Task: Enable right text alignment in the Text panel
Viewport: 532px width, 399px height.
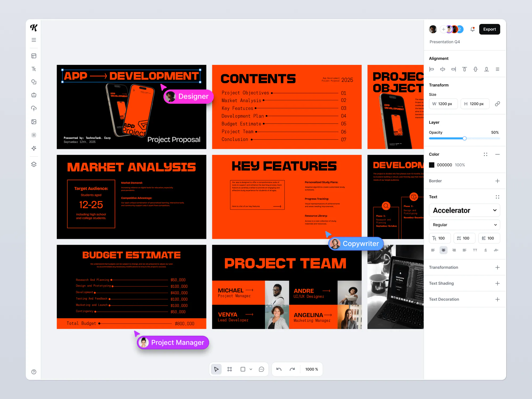Action: point(454,250)
